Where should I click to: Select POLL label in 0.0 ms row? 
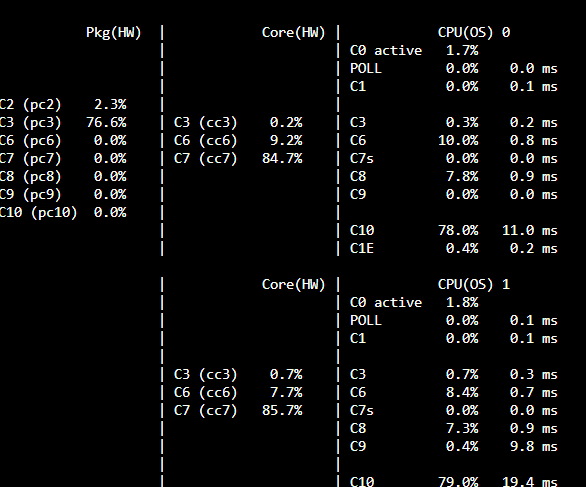[366, 68]
